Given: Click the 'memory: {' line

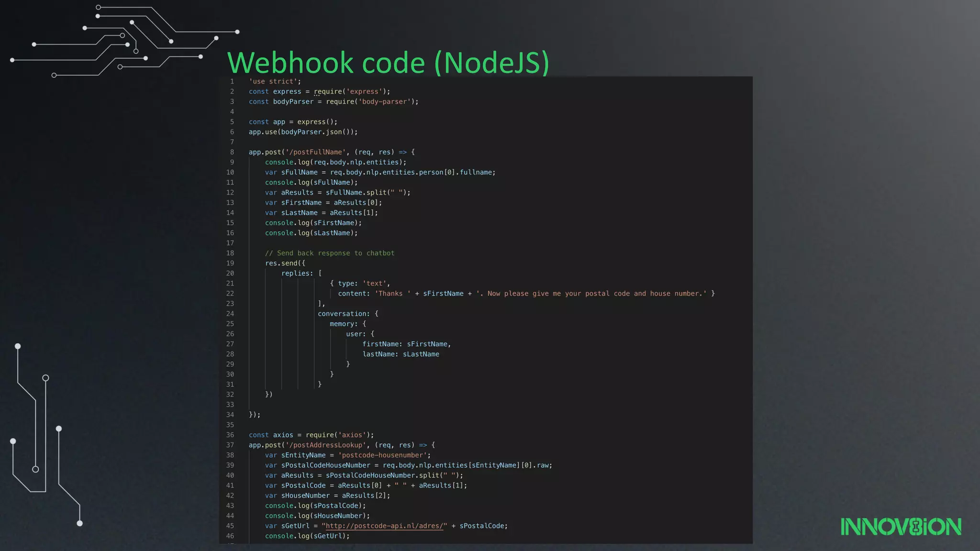Looking at the screenshot, I should point(348,324).
